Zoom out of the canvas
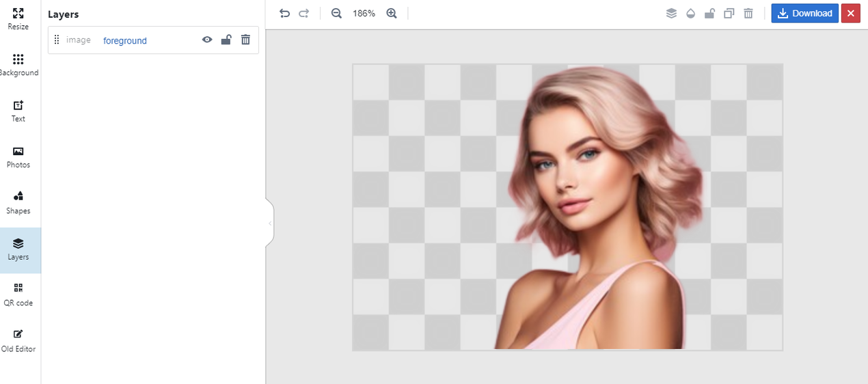This screenshot has width=868, height=384. pyautogui.click(x=336, y=13)
